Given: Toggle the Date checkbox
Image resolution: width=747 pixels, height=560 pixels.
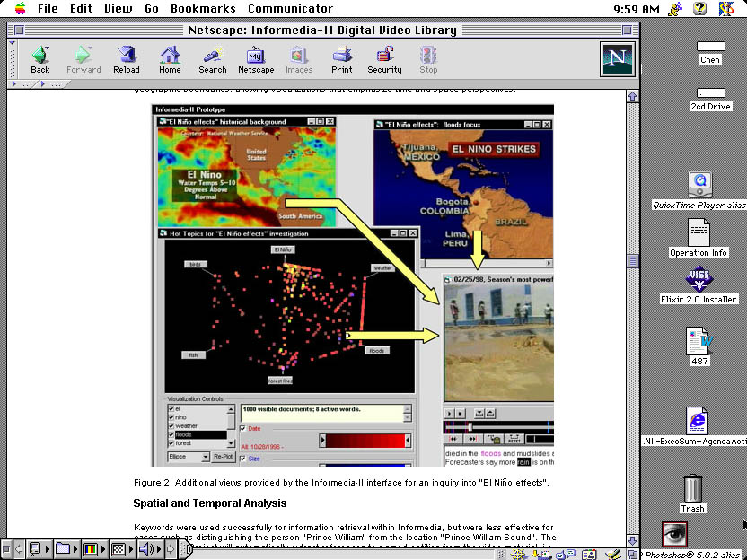Looking at the screenshot, I should point(243,429).
